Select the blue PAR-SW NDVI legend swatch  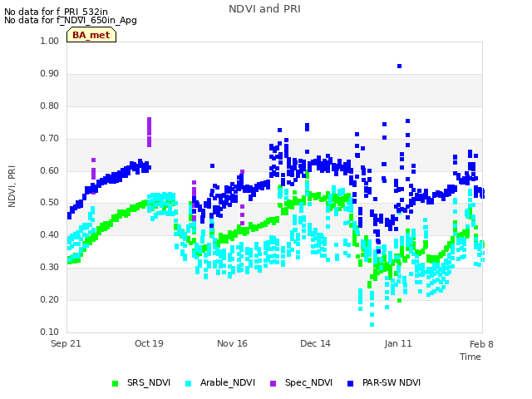351,383
